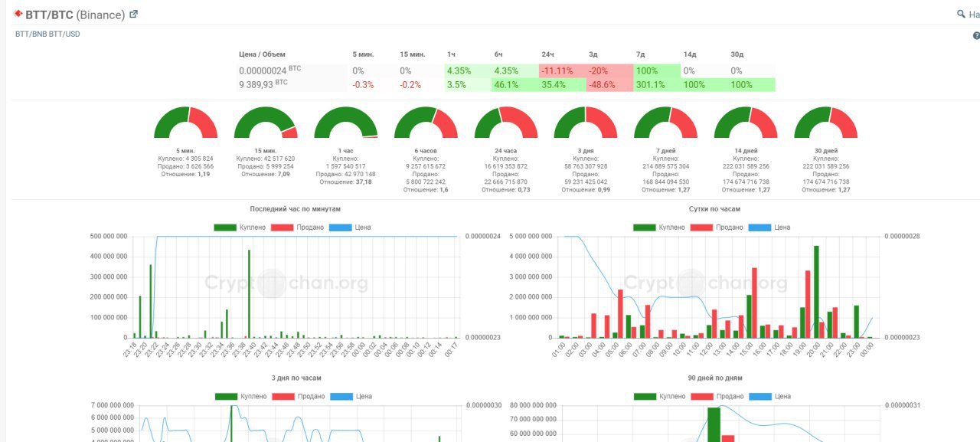The height and width of the screenshot is (442, 980).
Task: Click the BTT/BTC (Binance) page title
Action: tap(75, 15)
